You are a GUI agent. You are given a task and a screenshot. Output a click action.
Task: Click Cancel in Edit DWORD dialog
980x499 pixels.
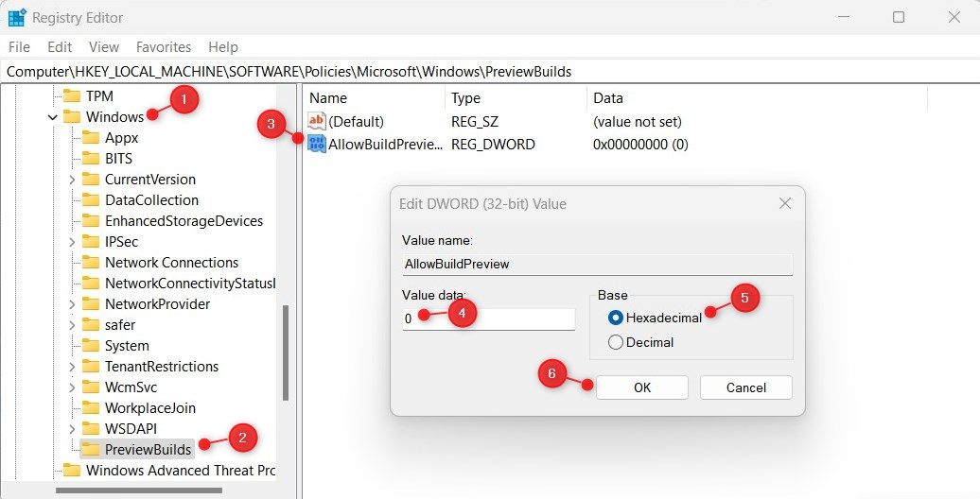[745, 387]
